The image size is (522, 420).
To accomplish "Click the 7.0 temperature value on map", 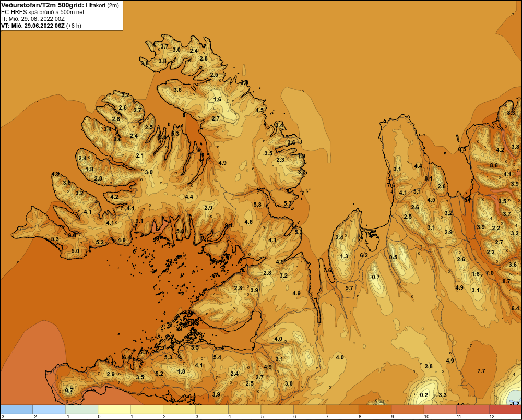I will tap(490, 273).
